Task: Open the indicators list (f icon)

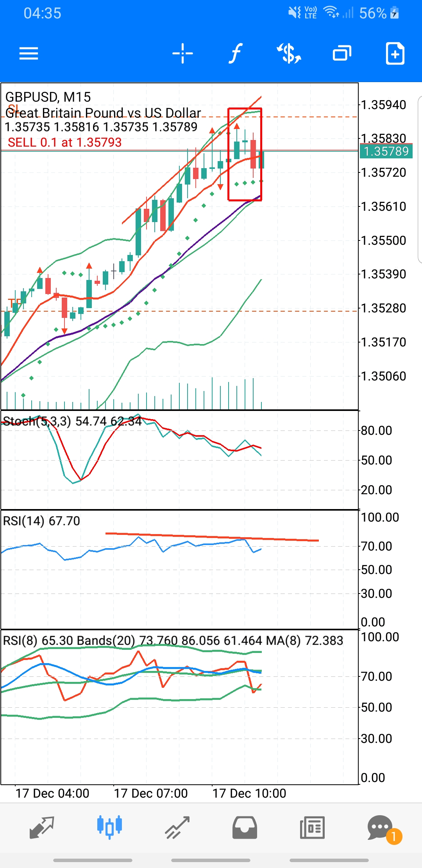Action: click(x=236, y=53)
